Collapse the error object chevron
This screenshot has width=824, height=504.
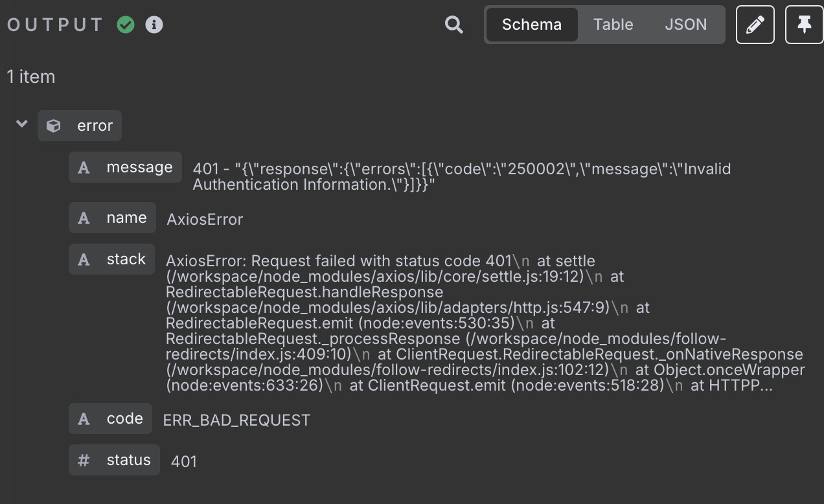pyautogui.click(x=22, y=124)
